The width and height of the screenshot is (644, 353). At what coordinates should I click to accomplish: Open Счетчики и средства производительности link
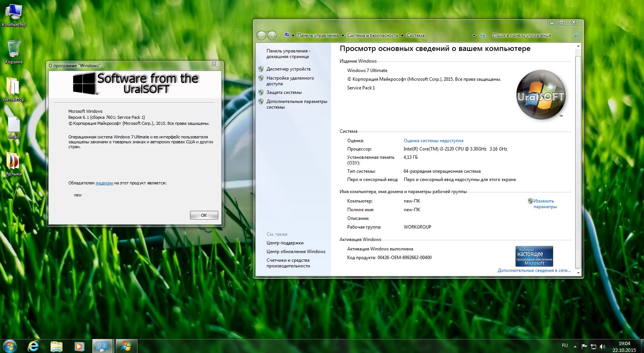288,263
